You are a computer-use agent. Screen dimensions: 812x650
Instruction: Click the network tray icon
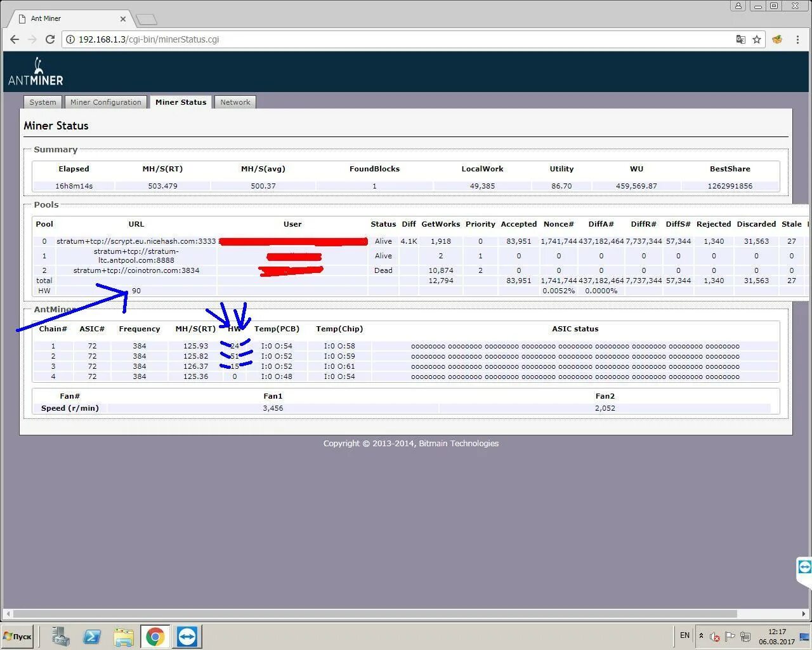(745, 637)
